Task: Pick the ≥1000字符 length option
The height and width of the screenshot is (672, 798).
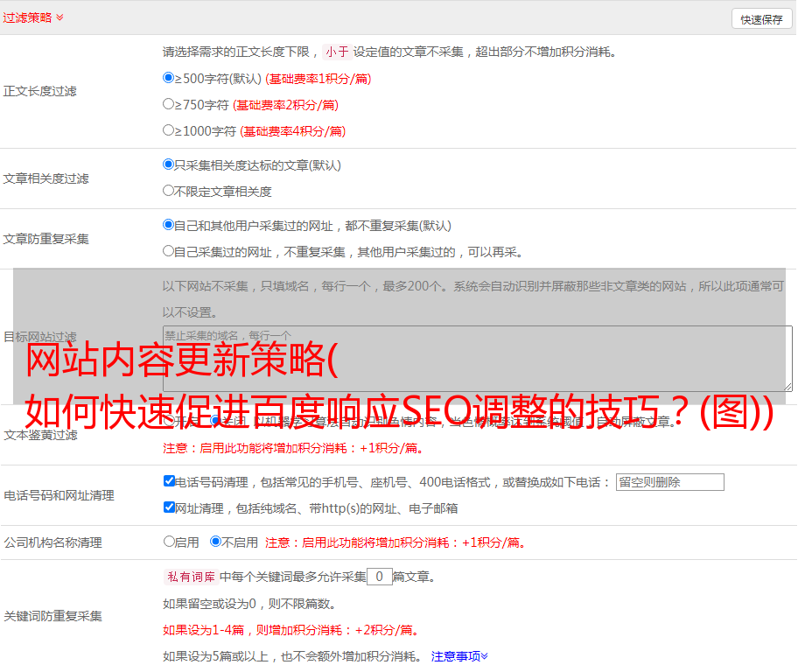Action: tap(169, 130)
